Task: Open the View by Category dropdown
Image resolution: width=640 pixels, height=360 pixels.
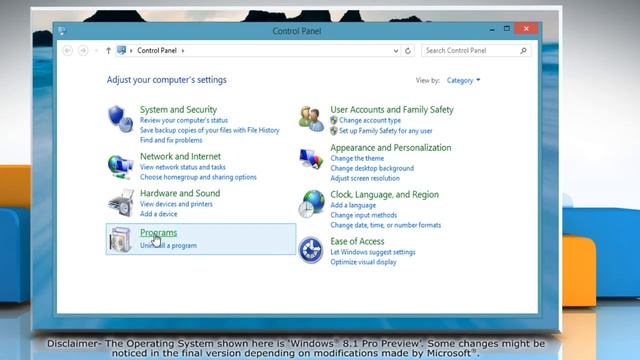Action: 463,80
